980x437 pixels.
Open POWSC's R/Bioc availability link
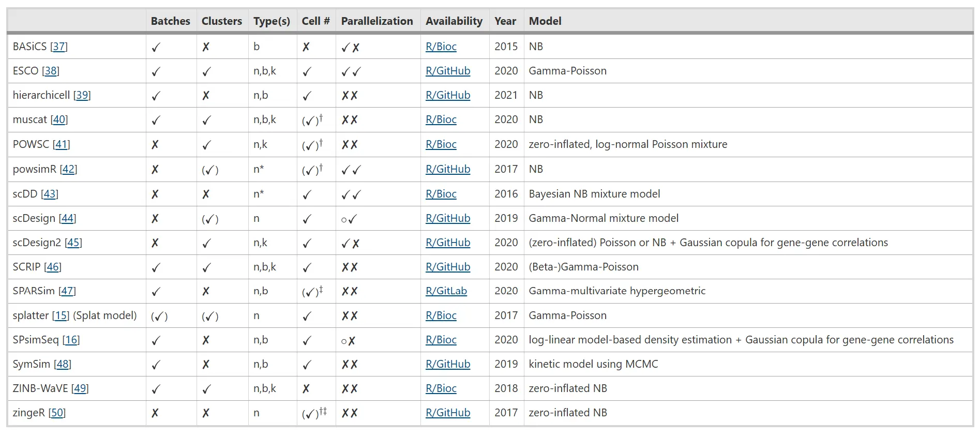tap(441, 144)
